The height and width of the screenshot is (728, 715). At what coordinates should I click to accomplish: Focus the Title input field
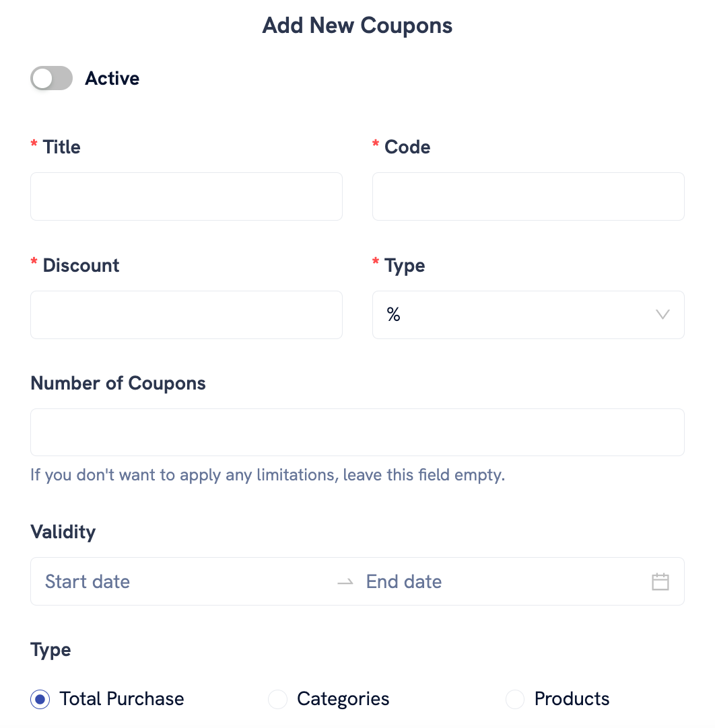tap(186, 196)
